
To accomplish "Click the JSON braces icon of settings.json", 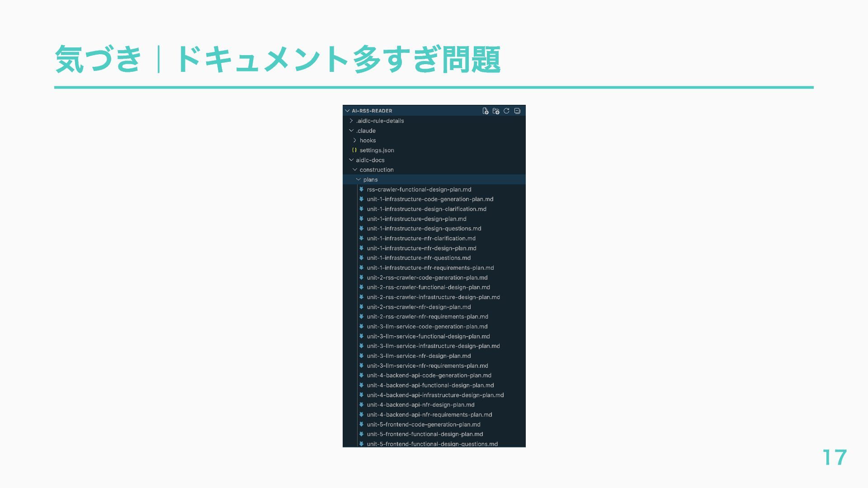I will click(x=354, y=150).
